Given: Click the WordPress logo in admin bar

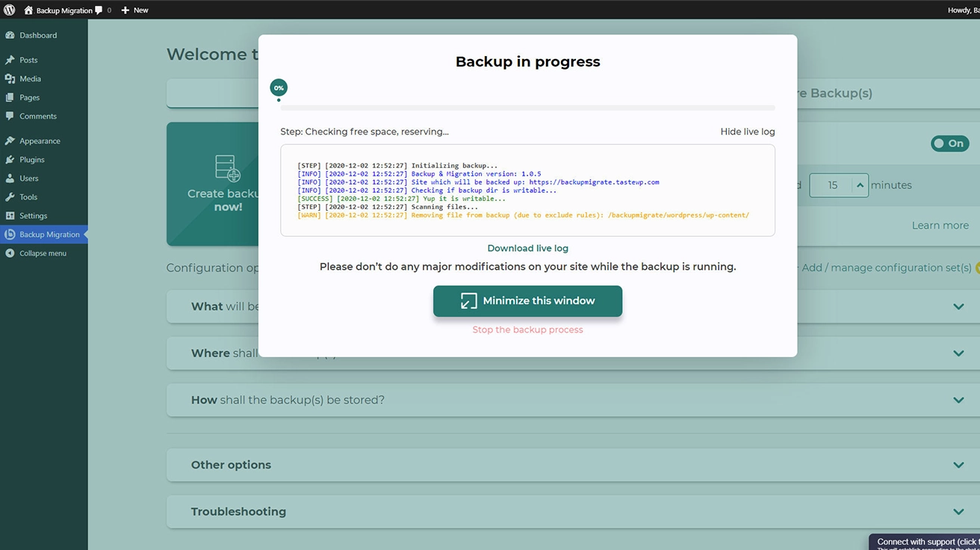Looking at the screenshot, I should coord(10,10).
